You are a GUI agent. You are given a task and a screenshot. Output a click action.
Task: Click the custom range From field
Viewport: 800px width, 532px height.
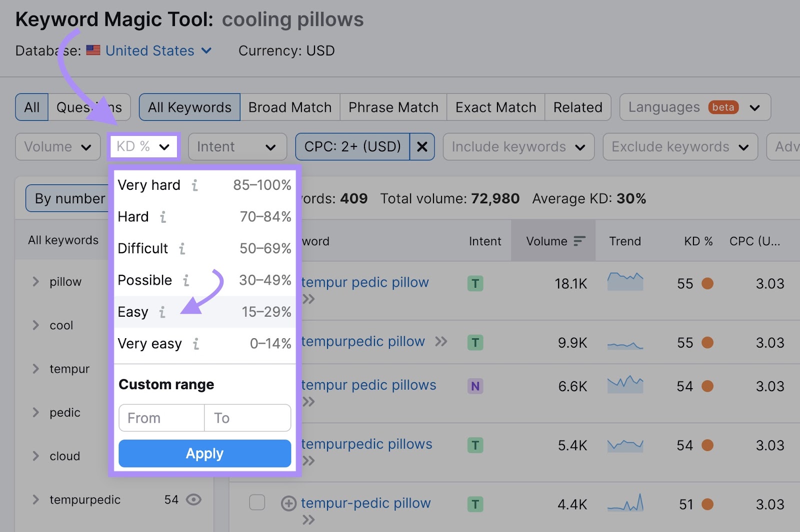161,418
